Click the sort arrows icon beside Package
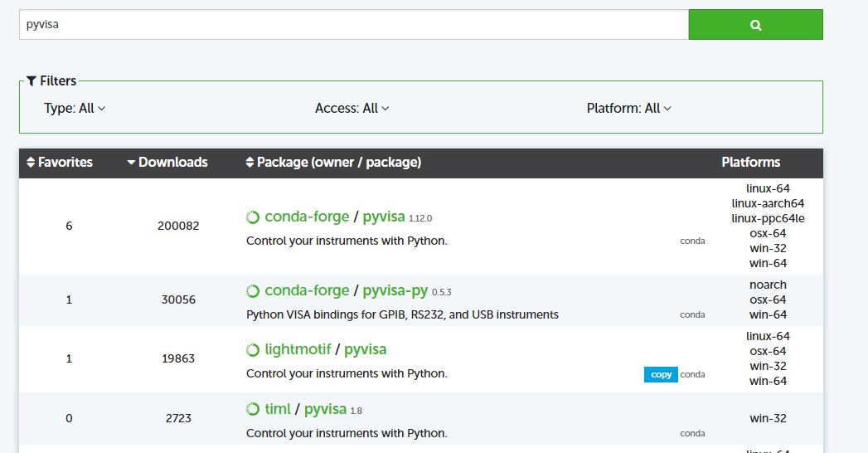 pyautogui.click(x=250, y=163)
